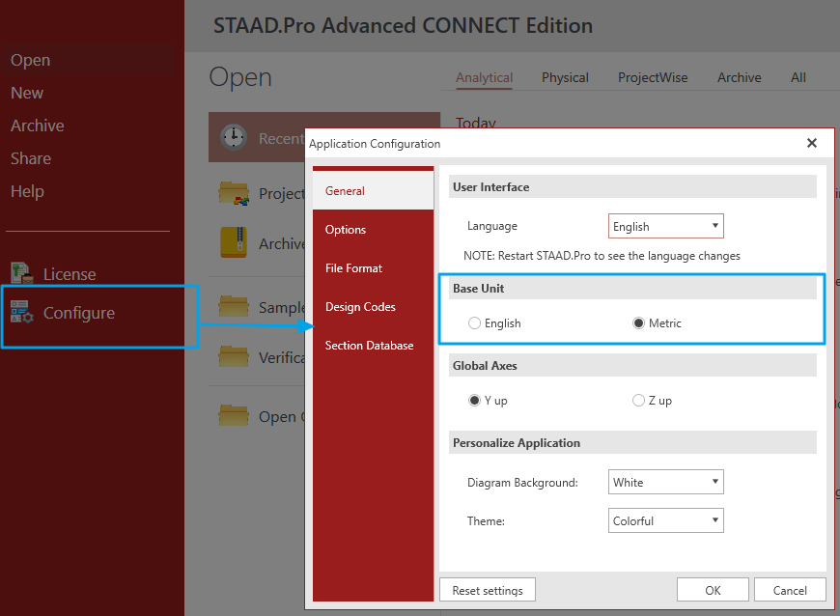The height and width of the screenshot is (616, 840).
Task: Click the License icon in sidebar
Action: click(x=22, y=272)
